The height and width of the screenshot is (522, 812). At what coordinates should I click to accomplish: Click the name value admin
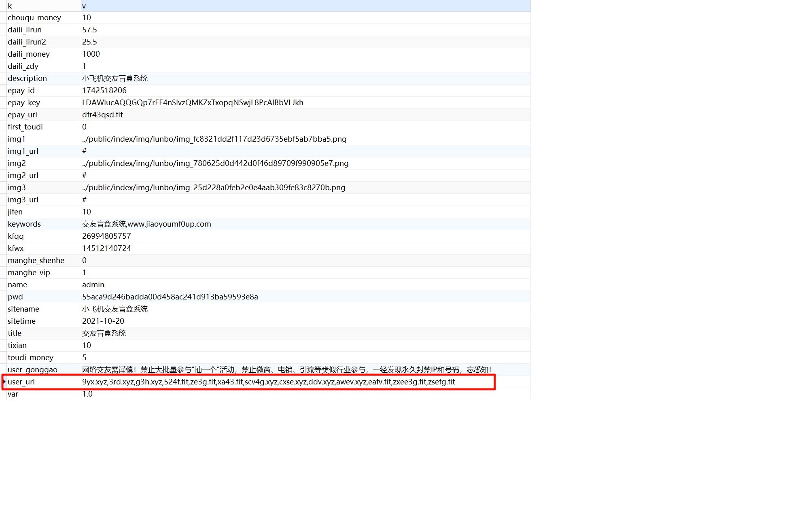pyautogui.click(x=93, y=284)
